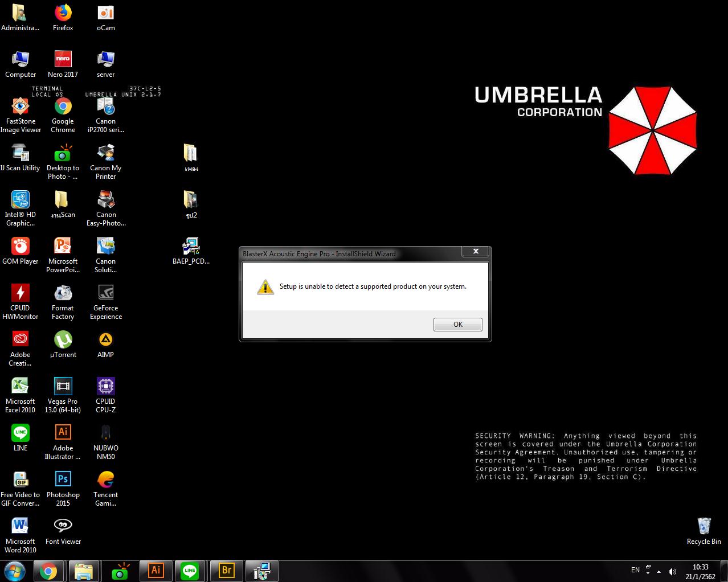Switch to installer taskbar item

click(x=261, y=571)
